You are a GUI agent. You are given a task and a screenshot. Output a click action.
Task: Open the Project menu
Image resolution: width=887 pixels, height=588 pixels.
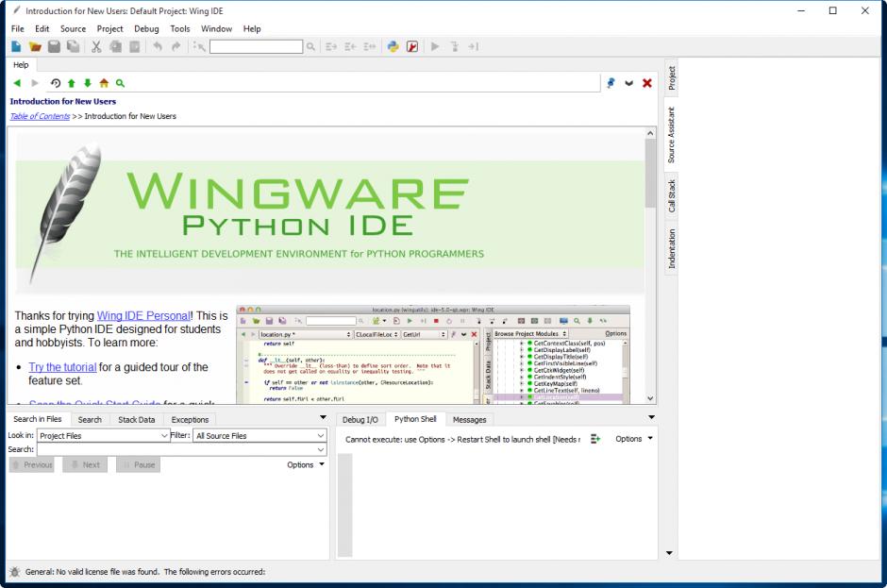tap(109, 29)
